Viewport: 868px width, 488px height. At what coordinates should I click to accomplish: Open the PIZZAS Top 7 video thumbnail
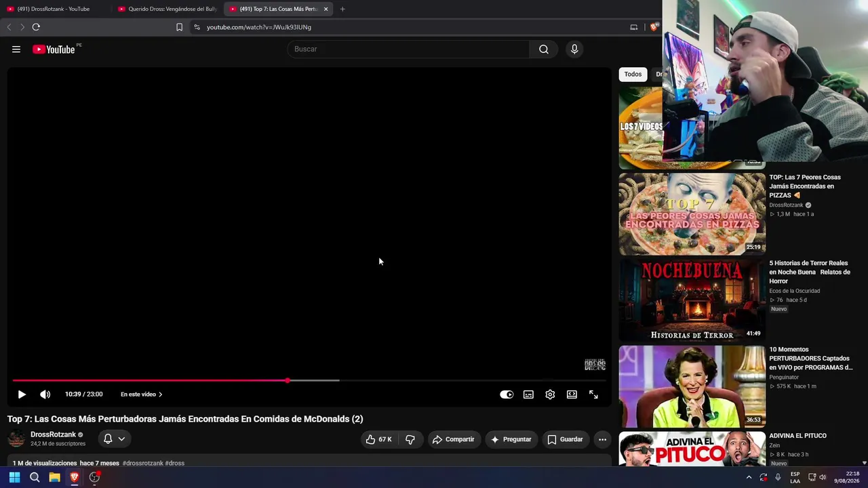tap(692, 214)
